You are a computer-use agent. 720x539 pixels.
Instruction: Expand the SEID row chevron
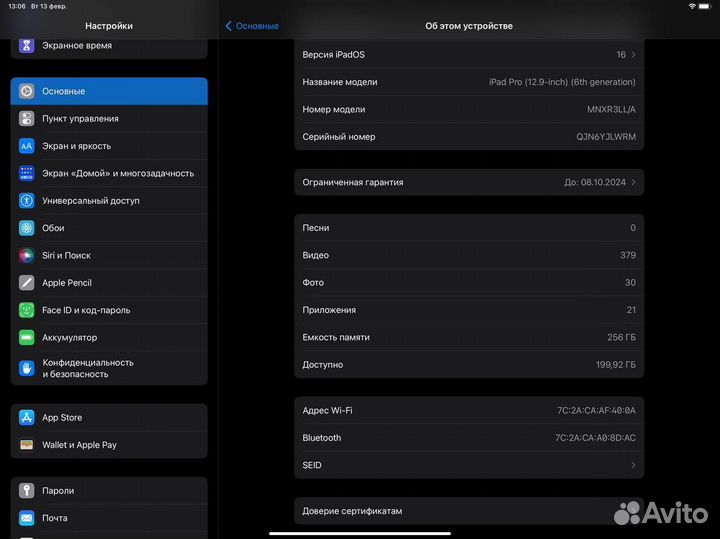tap(634, 465)
